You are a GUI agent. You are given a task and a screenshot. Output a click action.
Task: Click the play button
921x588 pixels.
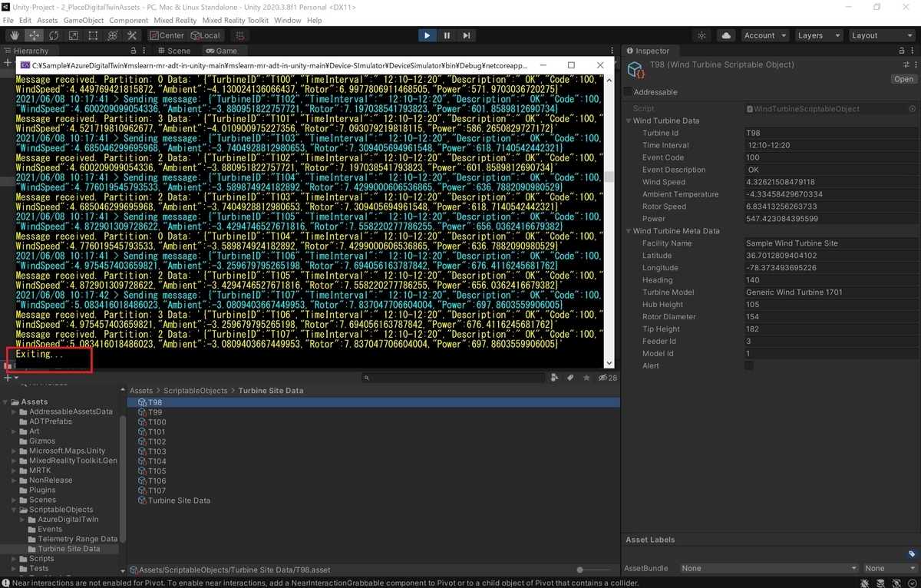click(x=427, y=35)
